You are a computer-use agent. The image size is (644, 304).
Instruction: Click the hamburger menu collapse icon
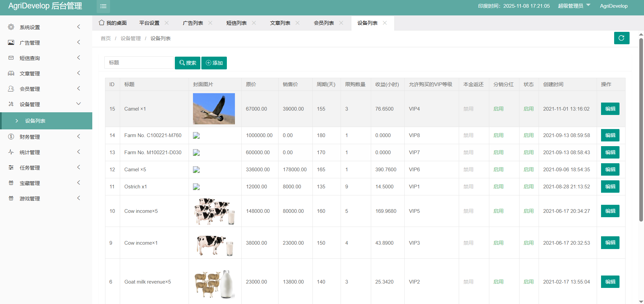pyautogui.click(x=103, y=6)
